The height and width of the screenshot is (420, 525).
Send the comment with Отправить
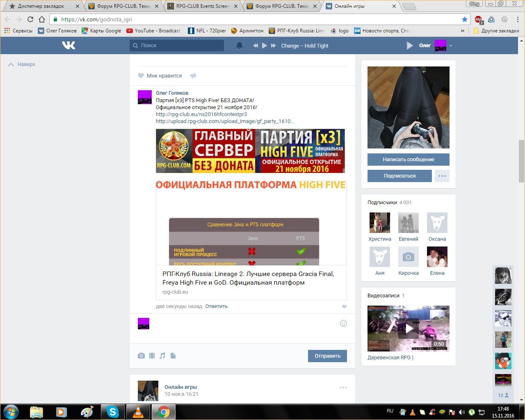point(327,356)
